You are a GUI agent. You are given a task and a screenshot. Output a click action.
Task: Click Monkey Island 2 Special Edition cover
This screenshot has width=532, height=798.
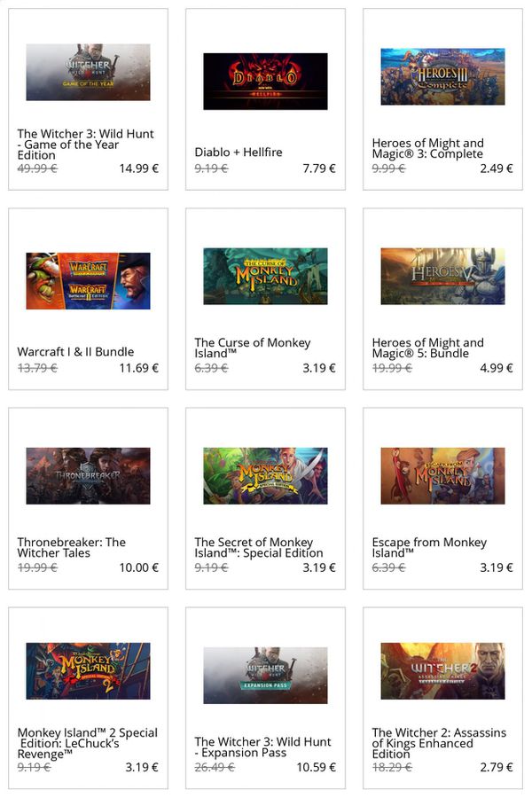coord(88,671)
